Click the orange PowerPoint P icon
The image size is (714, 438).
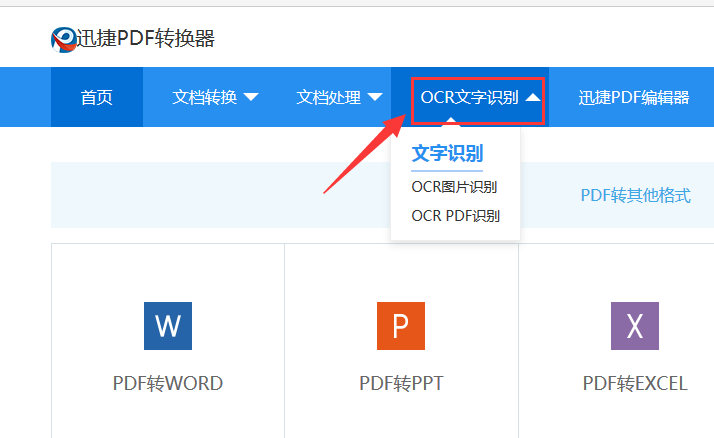[x=401, y=326]
